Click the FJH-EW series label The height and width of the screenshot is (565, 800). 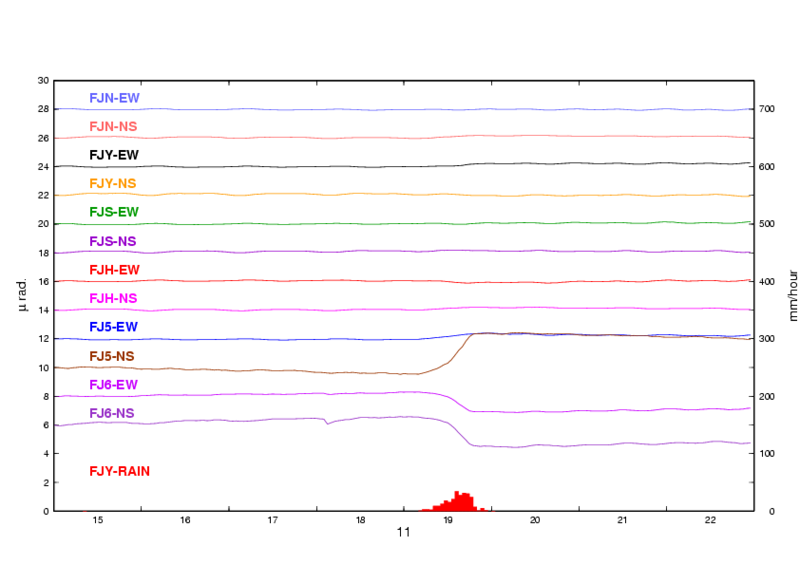(114, 270)
